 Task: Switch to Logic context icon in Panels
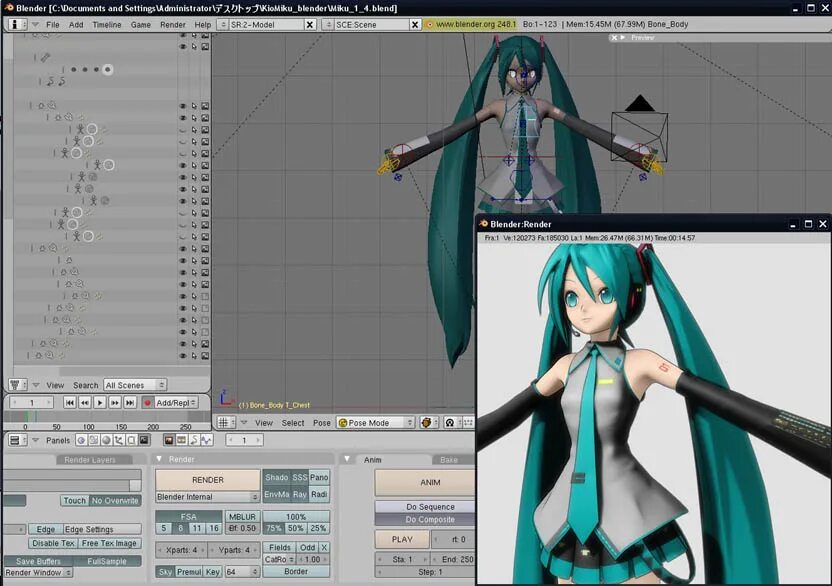(x=81, y=440)
